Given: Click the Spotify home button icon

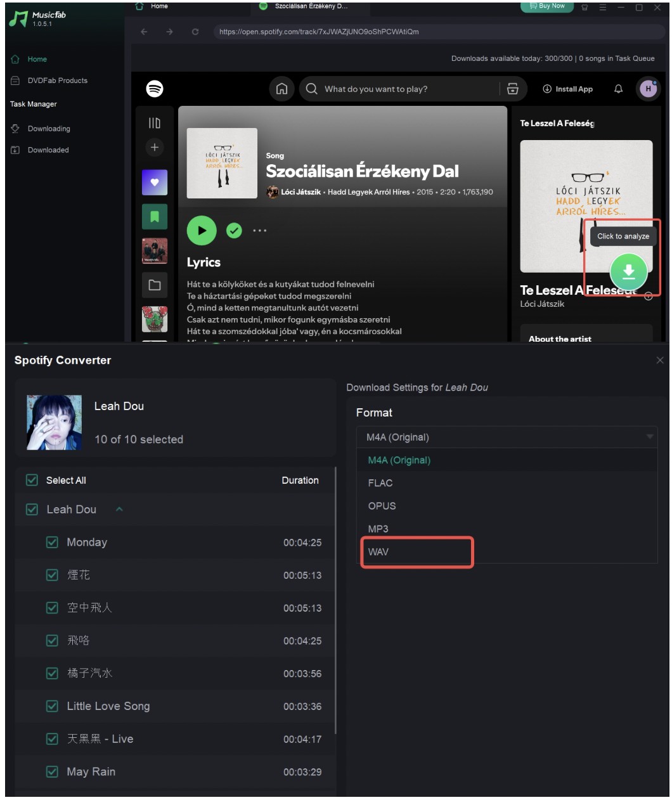Looking at the screenshot, I should coord(281,89).
